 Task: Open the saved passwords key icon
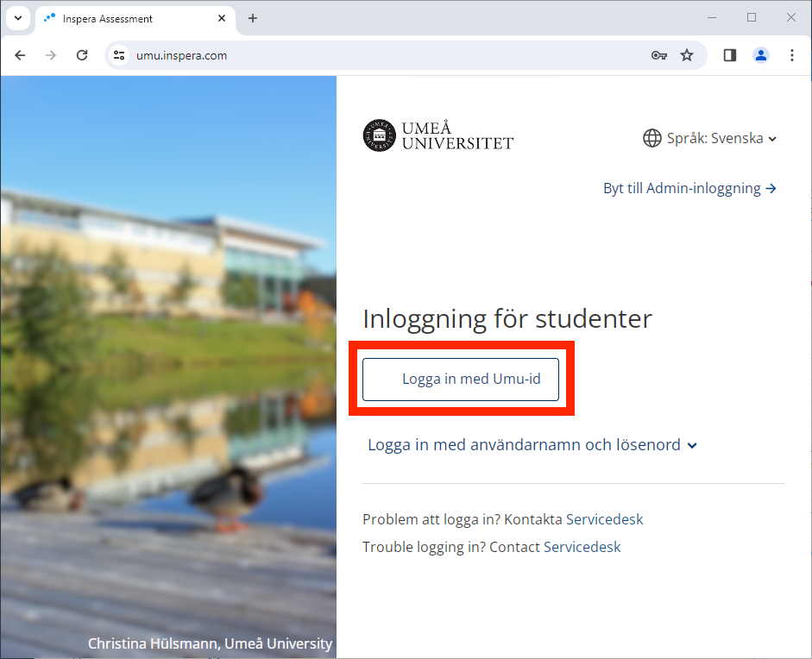coord(658,55)
